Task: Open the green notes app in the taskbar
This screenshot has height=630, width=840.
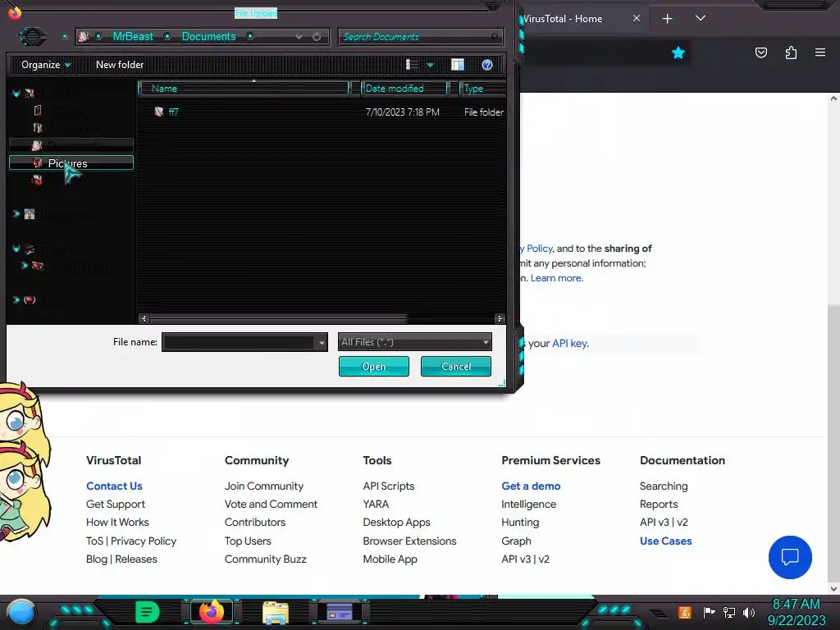Action: coord(148,612)
